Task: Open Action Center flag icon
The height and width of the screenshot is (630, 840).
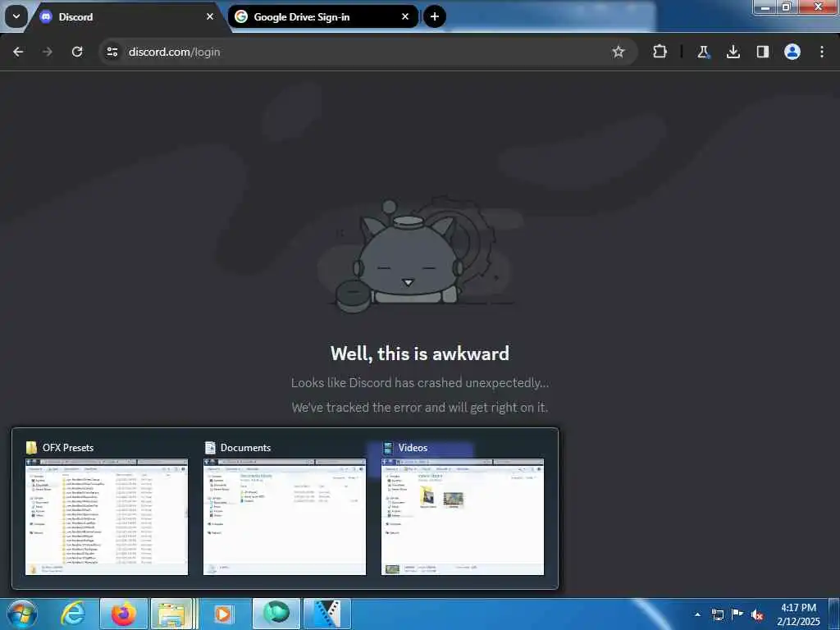Action: click(737, 614)
